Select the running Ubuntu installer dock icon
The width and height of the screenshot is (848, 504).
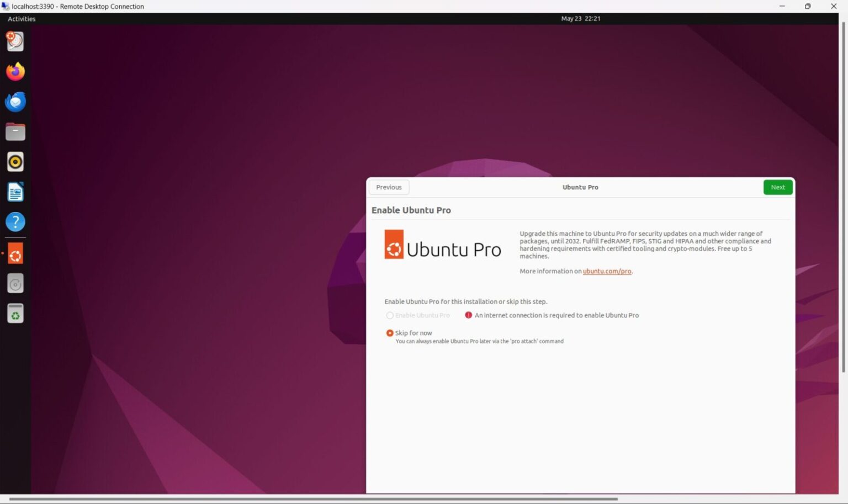pos(15,253)
